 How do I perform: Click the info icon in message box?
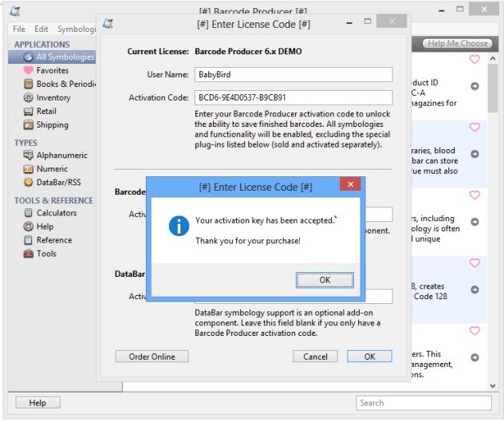click(x=179, y=226)
